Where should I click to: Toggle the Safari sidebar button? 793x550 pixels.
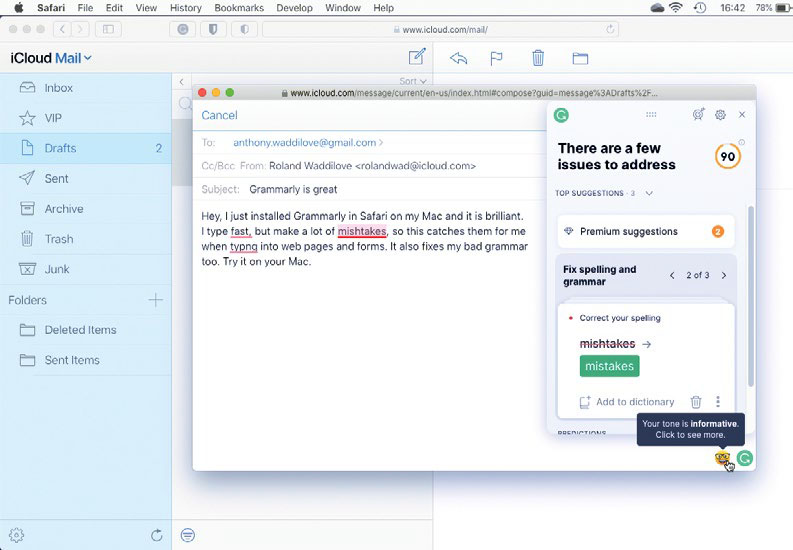(x=108, y=29)
